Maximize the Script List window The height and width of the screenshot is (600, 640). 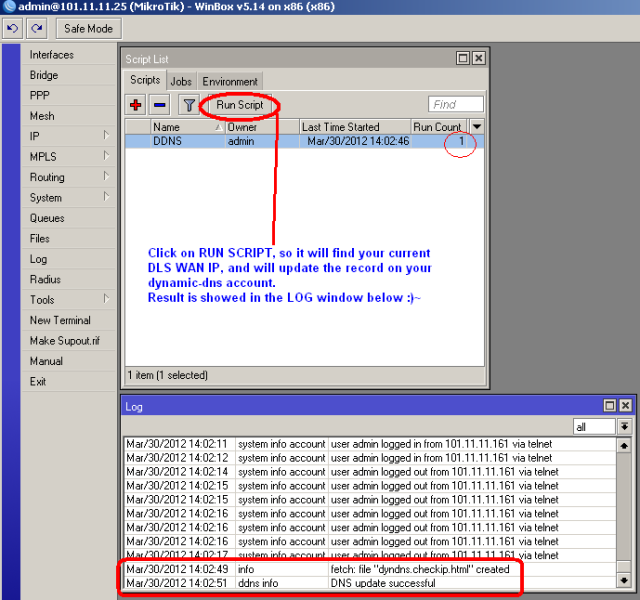click(x=462, y=59)
